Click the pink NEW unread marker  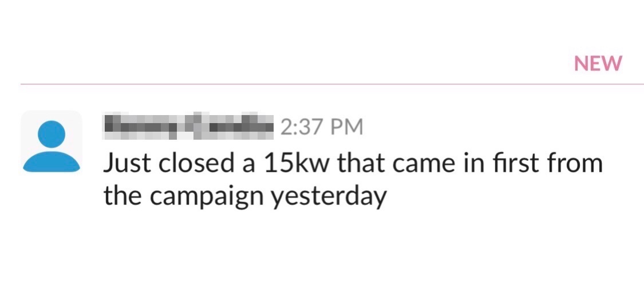pyautogui.click(x=598, y=64)
